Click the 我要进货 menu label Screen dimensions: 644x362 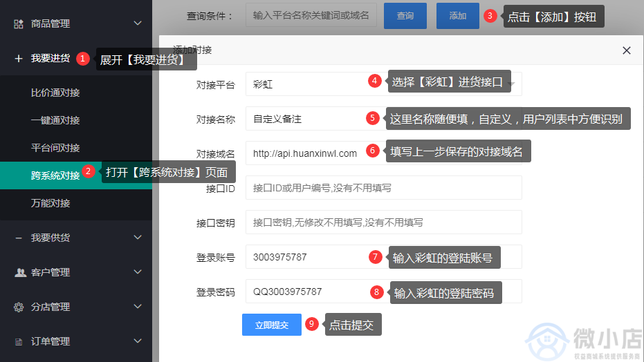pyautogui.click(x=50, y=58)
